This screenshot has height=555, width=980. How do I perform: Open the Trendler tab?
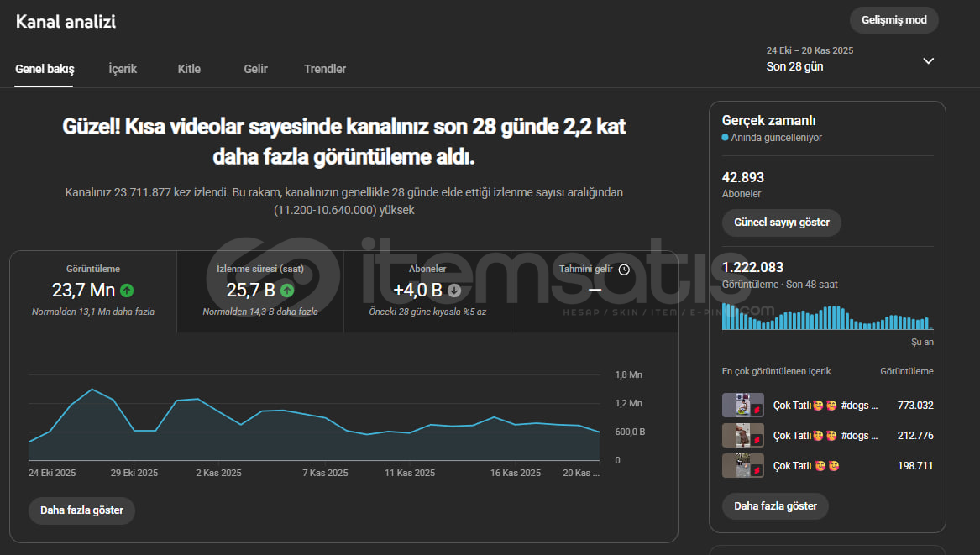pyautogui.click(x=324, y=69)
